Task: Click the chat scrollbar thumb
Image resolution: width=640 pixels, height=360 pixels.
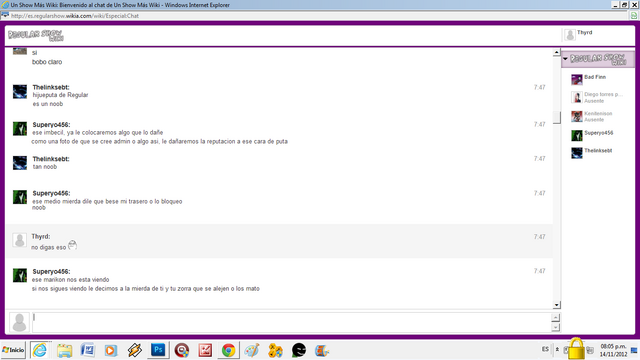Action: [x=557, y=117]
